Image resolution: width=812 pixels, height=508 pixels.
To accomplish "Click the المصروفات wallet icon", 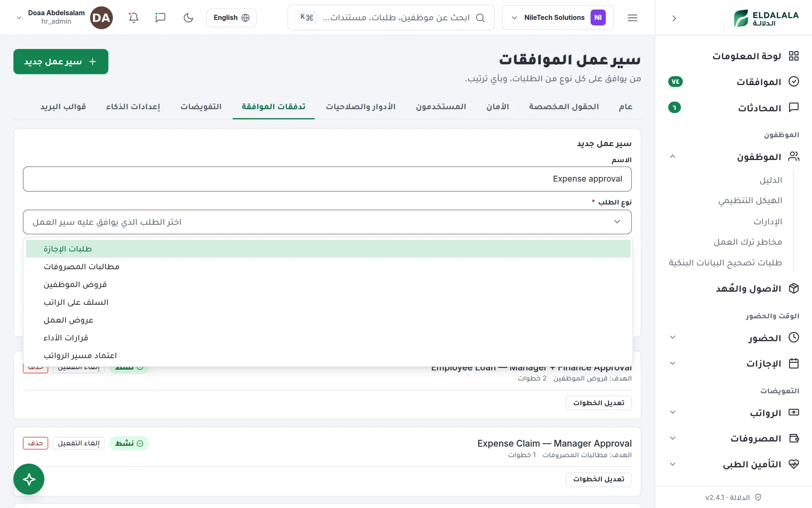I will tap(794, 438).
